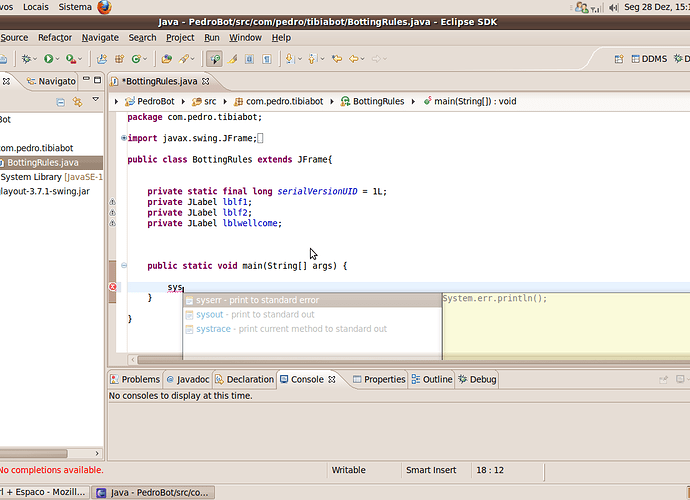Click Open Perspective icon
This screenshot has height=500, width=690.
click(619, 59)
